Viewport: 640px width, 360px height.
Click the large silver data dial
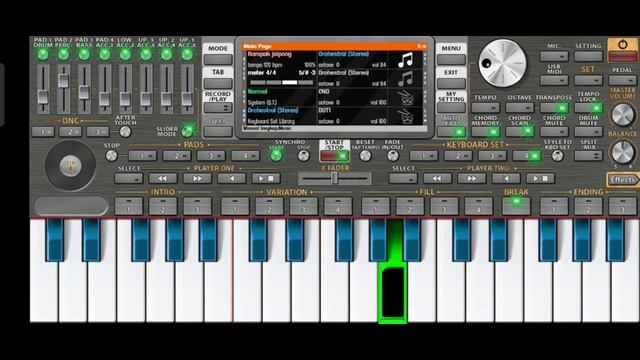click(502, 63)
